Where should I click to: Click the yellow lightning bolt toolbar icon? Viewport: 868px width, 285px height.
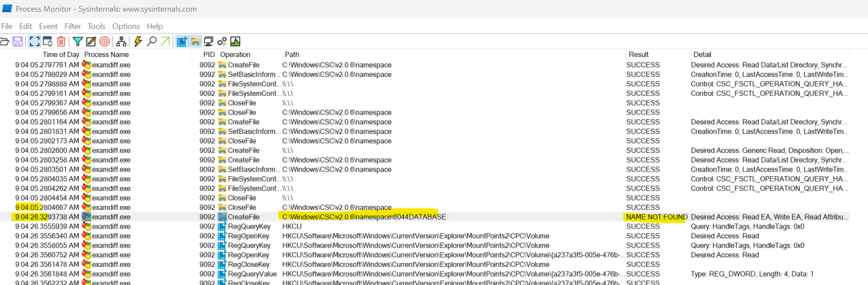pyautogui.click(x=138, y=41)
